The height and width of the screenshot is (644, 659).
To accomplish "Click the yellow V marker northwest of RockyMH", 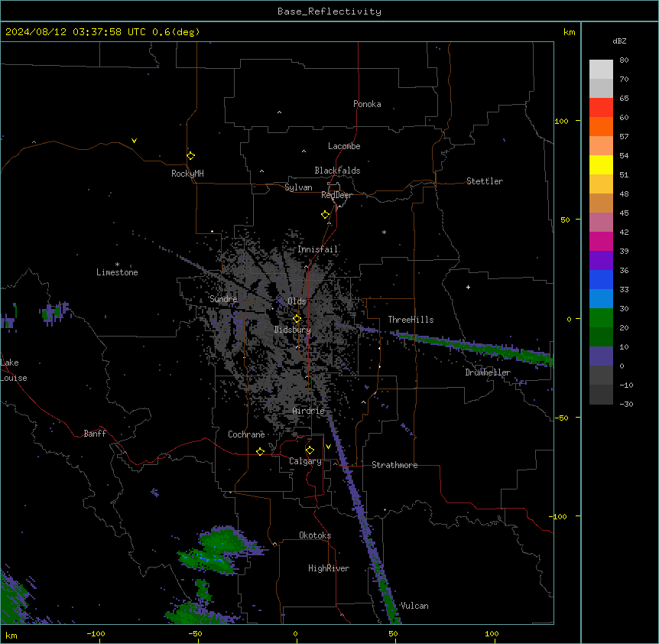I will pyautogui.click(x=134, y=141).
